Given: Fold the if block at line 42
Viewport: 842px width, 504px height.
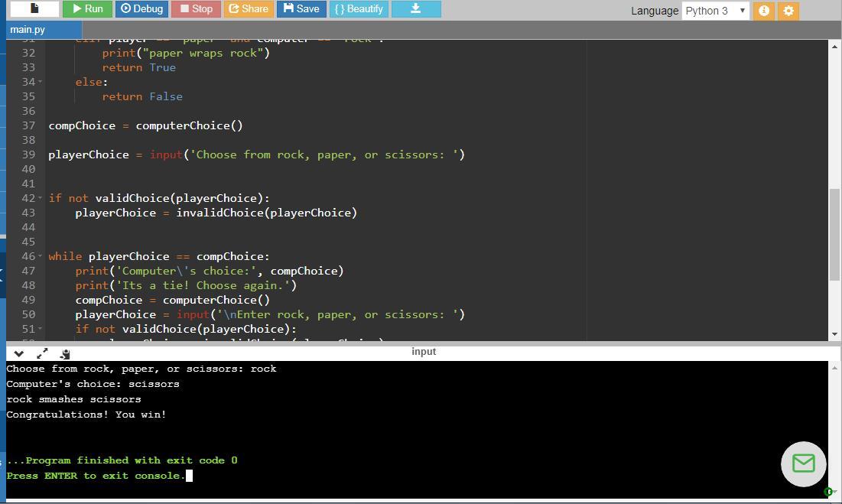Looking at the screenshot, I should pyautogui.click(x=40, y=198).
